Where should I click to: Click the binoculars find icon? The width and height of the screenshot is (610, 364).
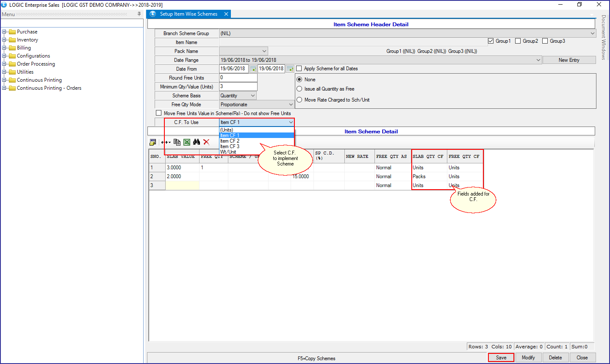tap(197, 142)
